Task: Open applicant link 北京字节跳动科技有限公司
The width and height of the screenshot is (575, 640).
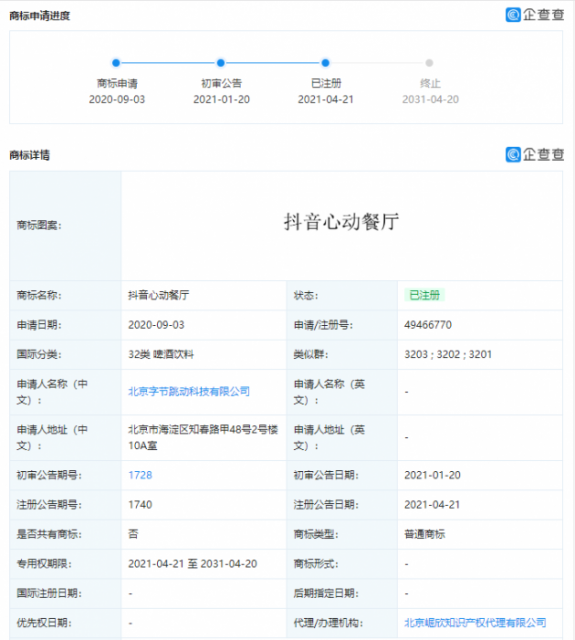Action: pos(189,391)
